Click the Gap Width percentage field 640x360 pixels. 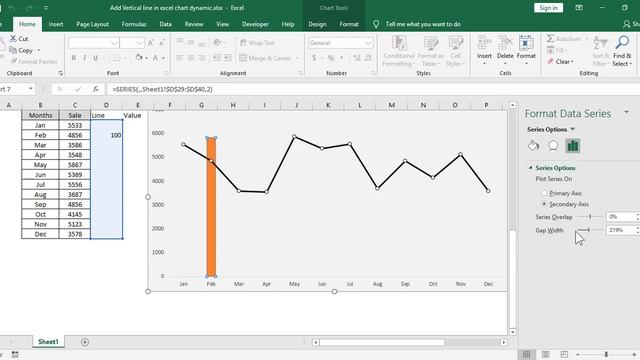(x=620, y=230)
